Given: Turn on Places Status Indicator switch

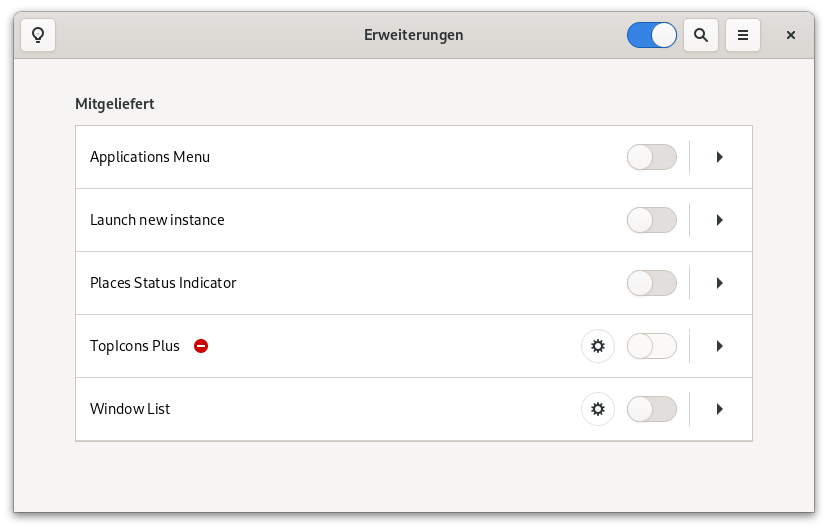Looking at the screenshot, I should [652, 283].
